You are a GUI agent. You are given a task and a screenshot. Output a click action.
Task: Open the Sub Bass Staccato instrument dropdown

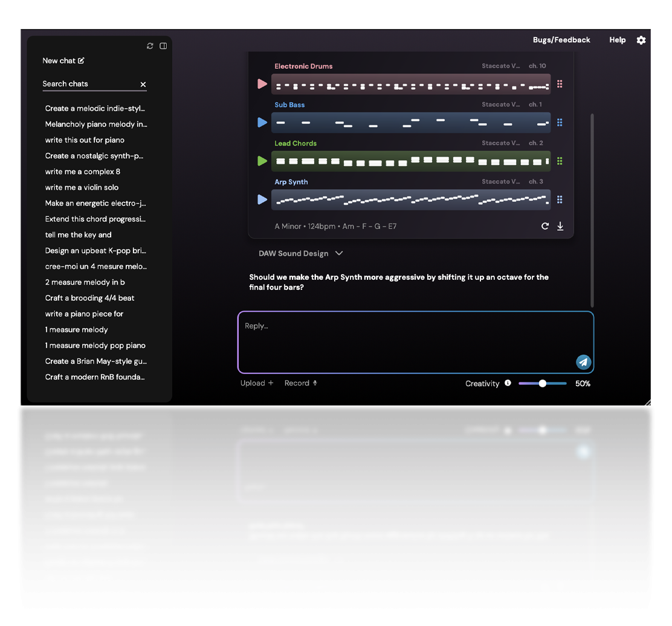tap(500, 105)
